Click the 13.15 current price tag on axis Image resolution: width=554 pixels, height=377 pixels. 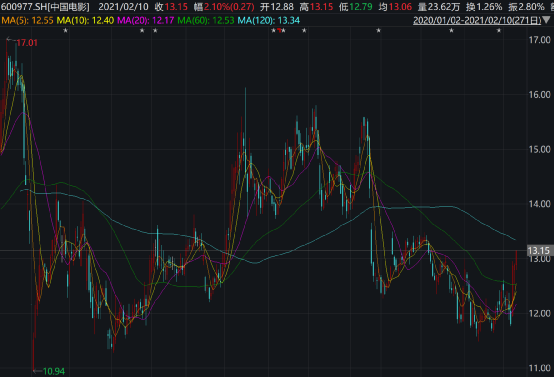click(538, 251)
